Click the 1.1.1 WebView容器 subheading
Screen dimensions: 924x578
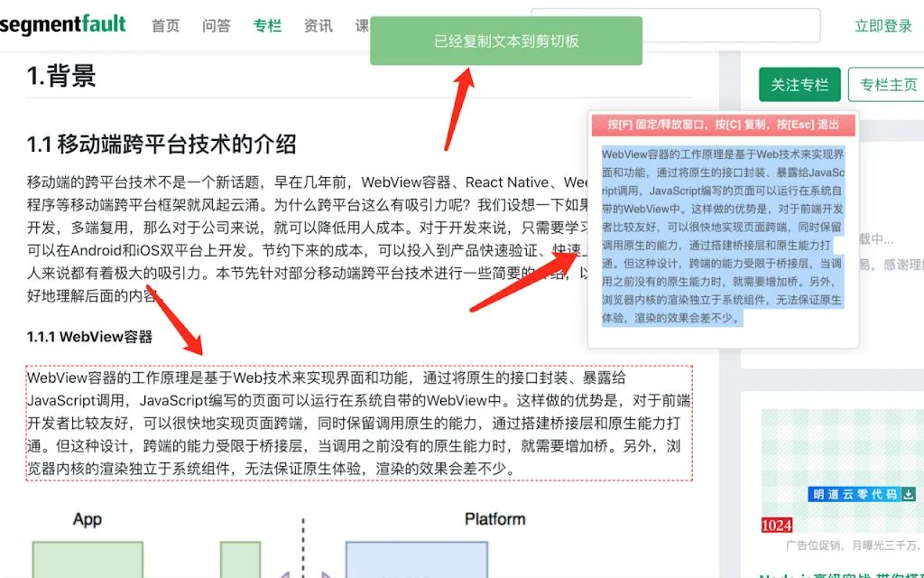[89, 337]
